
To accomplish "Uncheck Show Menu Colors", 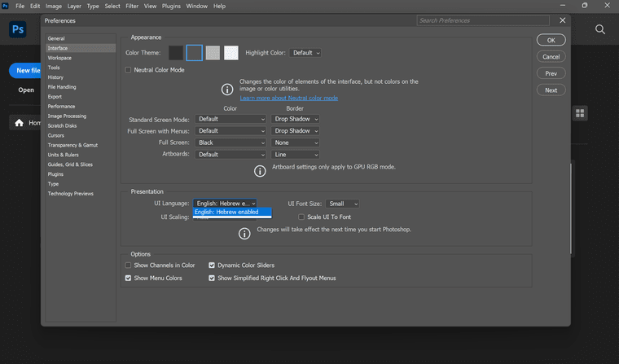I will click(x=128, y=278).
